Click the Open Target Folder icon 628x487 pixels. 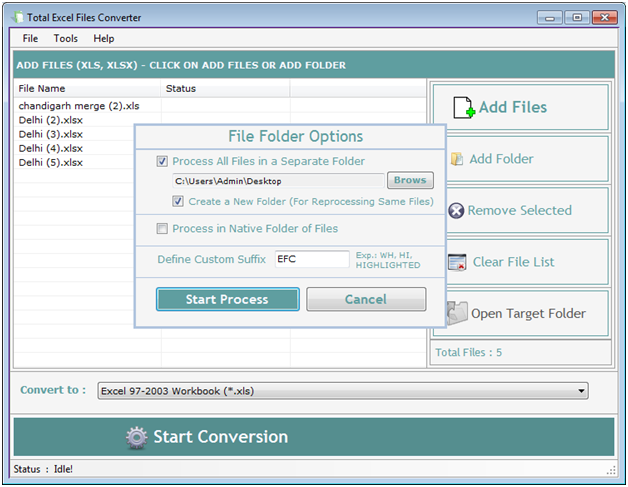tap(457, 313)
